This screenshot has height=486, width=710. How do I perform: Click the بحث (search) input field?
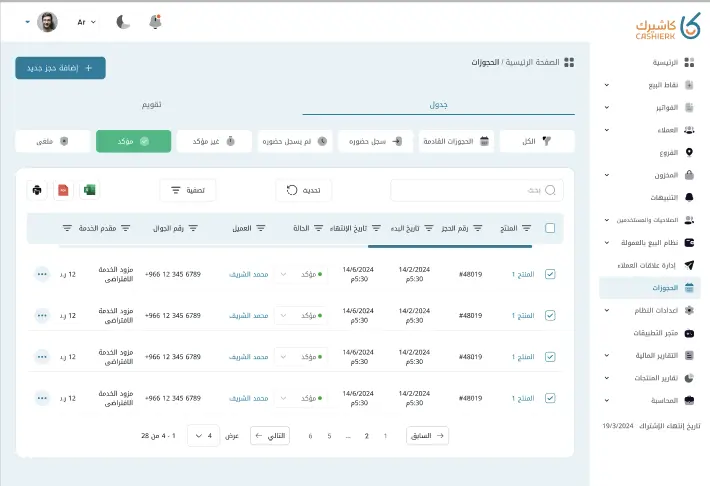(477, 190)
